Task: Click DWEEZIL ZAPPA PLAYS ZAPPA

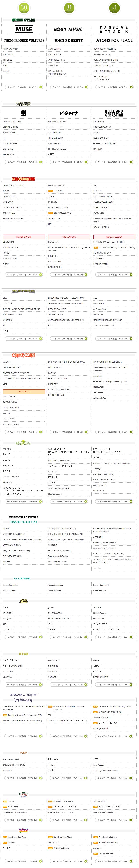Action: [17, 373]
